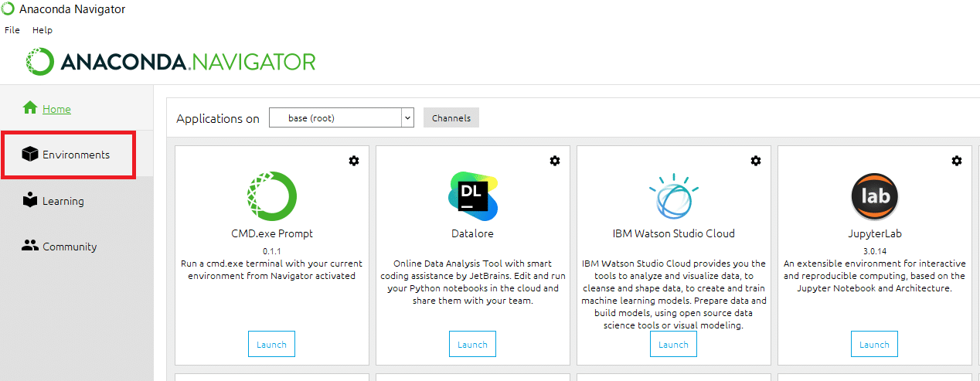This screenshot has height=381, width=980.
Task: Click the Datalore title text
Action: 472,233
